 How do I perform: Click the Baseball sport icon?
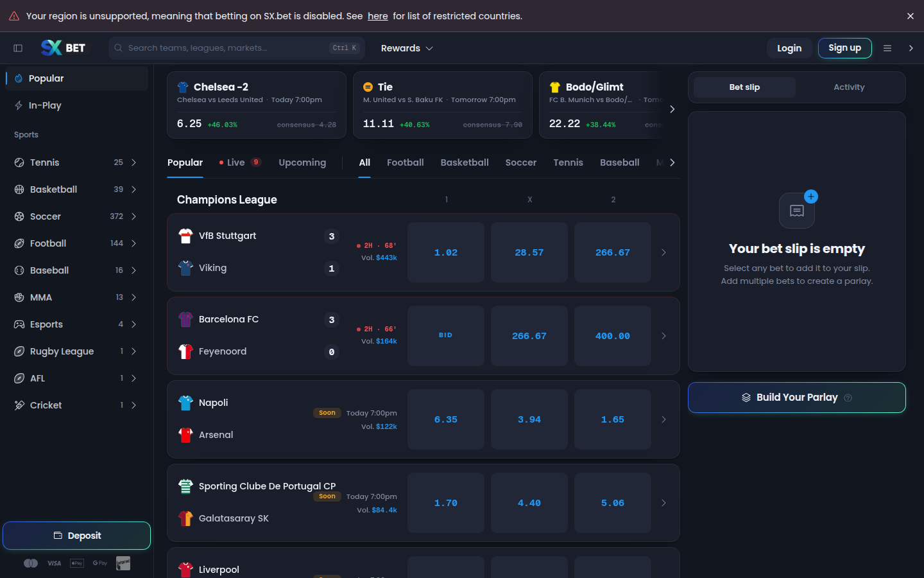(19, 270)
